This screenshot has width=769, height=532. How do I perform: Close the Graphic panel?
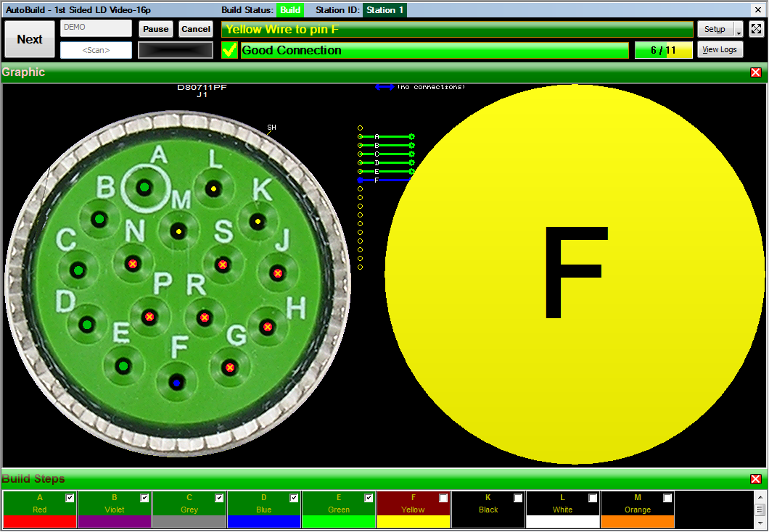756,72
